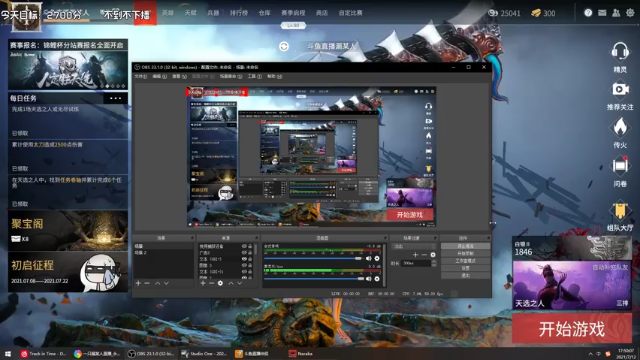Viewport: 640px width, 360px height.
Task: Open the 每日任务 three-dots menu
Action: coord(115,98)
